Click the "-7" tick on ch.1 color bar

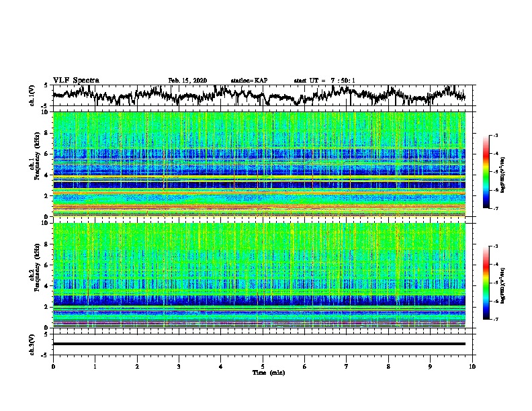[495, 208]
